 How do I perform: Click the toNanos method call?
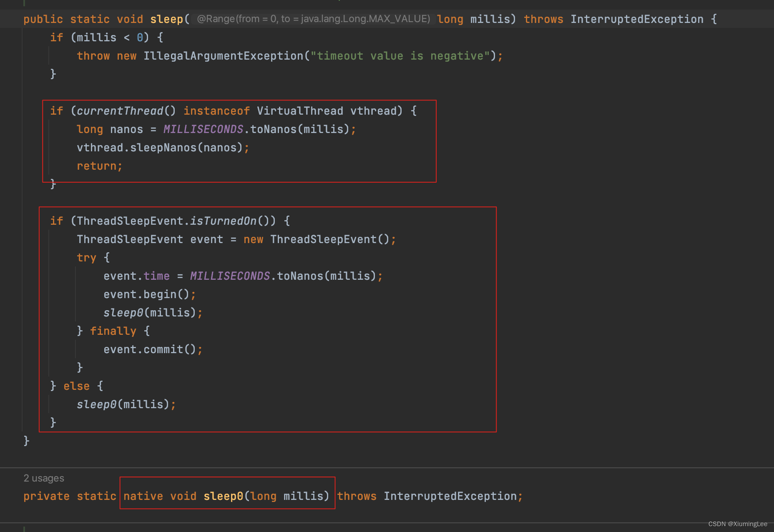point(276,129)
